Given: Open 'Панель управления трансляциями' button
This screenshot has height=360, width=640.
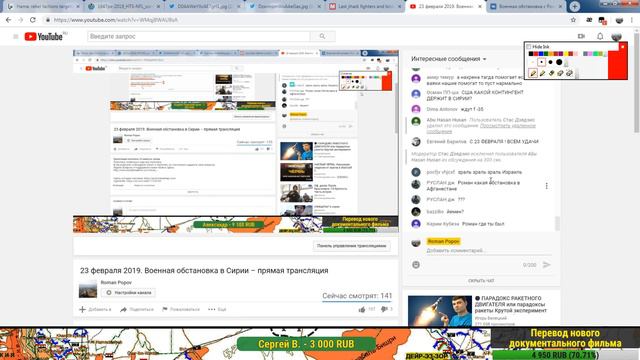Looking at the screenshot, I should pyautogui.click(x=351, y=246).
